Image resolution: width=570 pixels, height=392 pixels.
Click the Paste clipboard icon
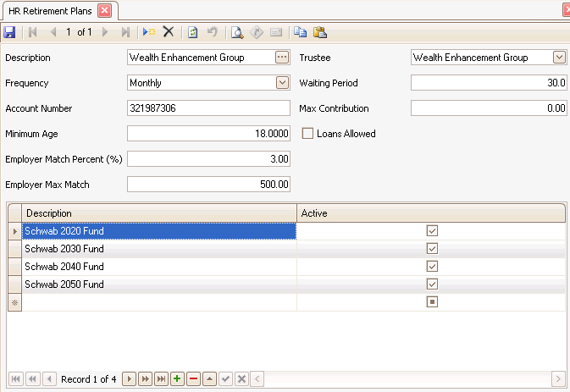[319, 32]
